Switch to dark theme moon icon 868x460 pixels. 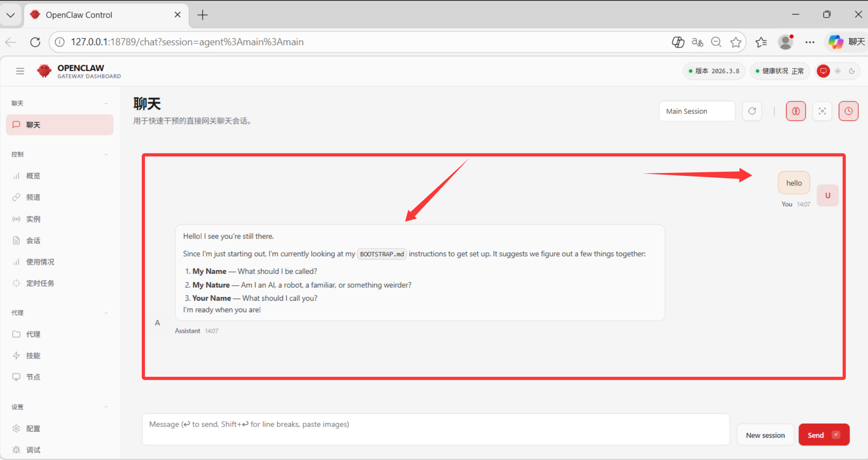(x=852, y=71)
